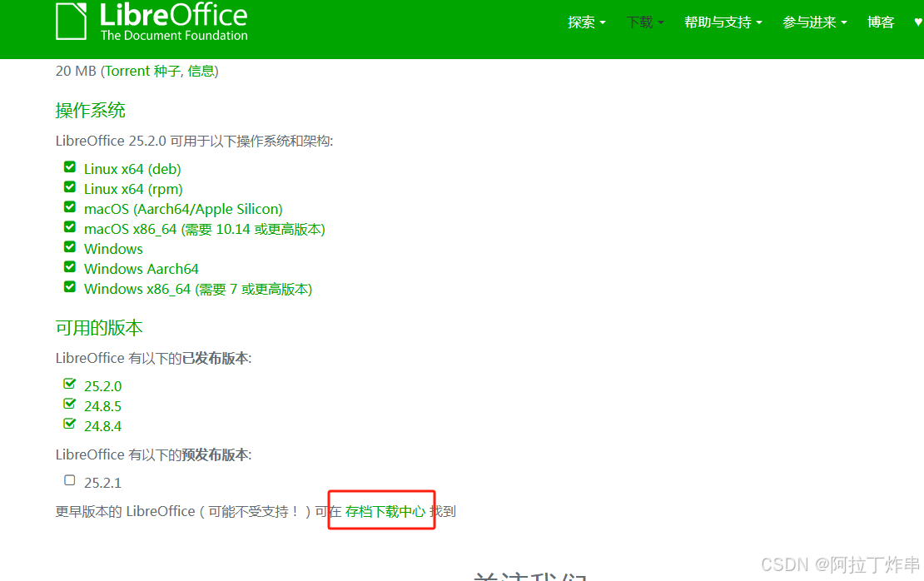
Task: Click checkmark beside version 25.2.0
Action: tap(70, 385)
